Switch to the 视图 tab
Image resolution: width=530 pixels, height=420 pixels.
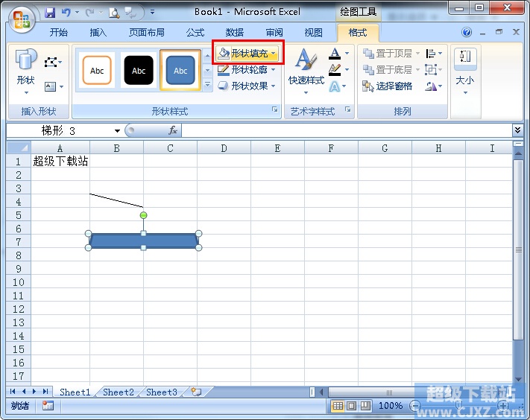[x=313, y=33]
